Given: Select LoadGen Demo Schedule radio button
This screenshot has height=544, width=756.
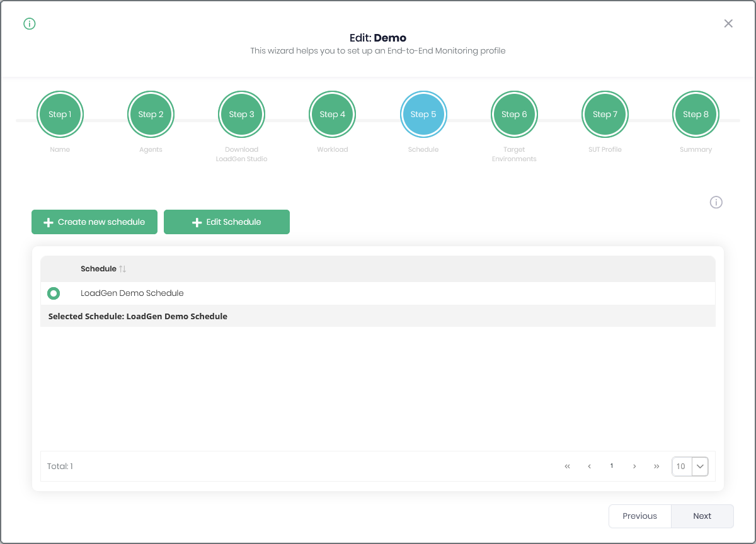Looking at the screenshot, I should point(54,293).
